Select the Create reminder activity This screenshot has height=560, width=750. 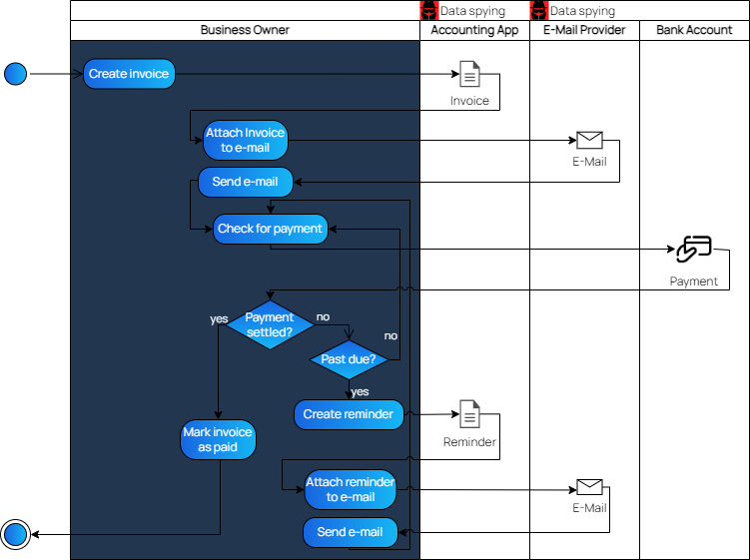[x=349, y=414]
